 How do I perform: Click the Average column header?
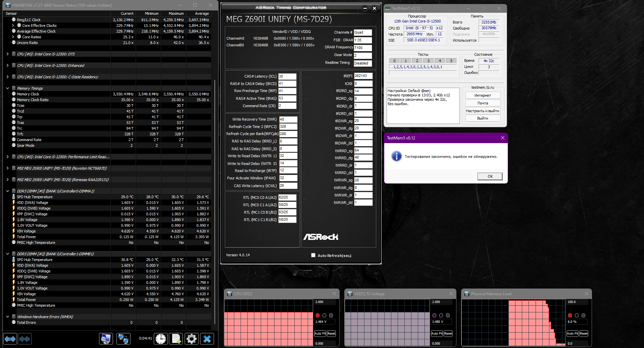[199, 13]
